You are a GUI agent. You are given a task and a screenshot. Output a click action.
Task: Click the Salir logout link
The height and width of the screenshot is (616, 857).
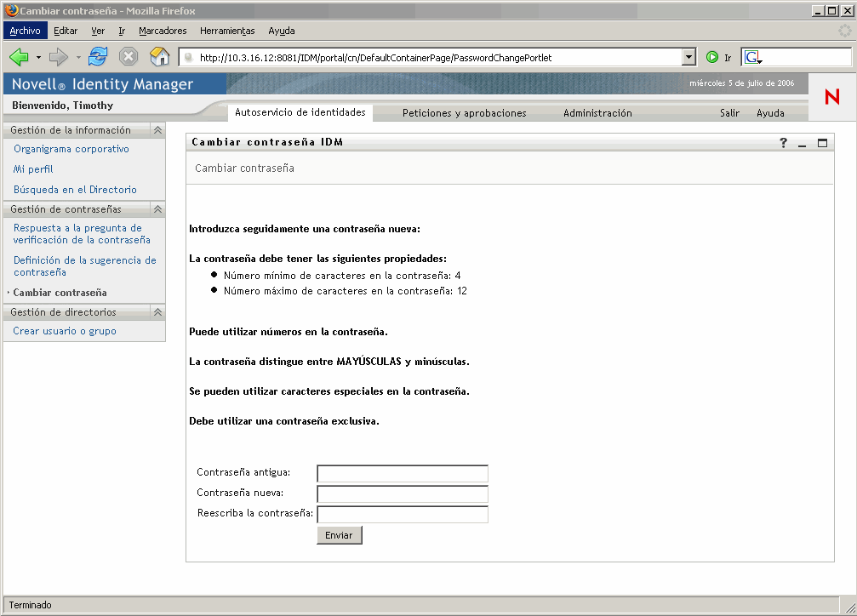point(729,112)
